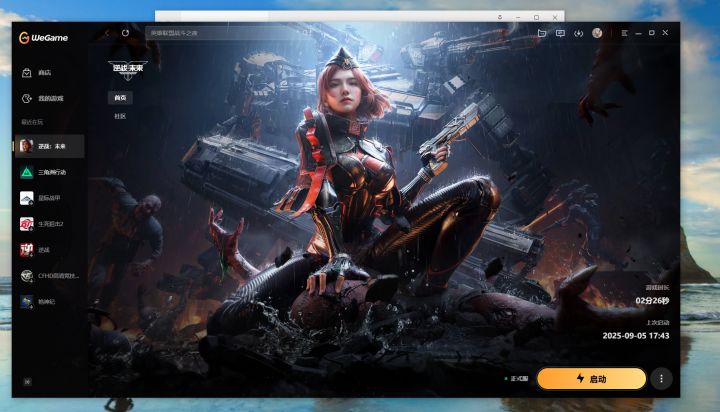This screenshot has width=720, height=412.
Task: Open the download manager icon
Action: [x=579, y=33]
